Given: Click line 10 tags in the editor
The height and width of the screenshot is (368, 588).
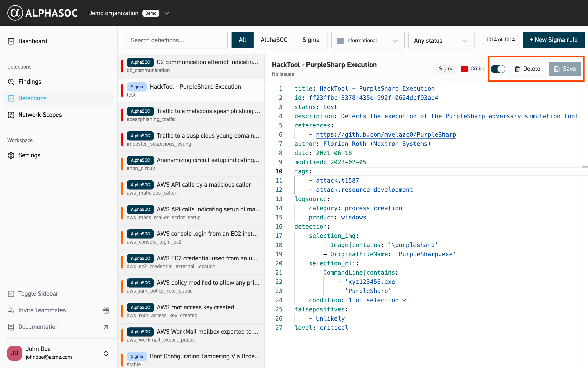Looking at the screenshot, I should coord(303,171).
